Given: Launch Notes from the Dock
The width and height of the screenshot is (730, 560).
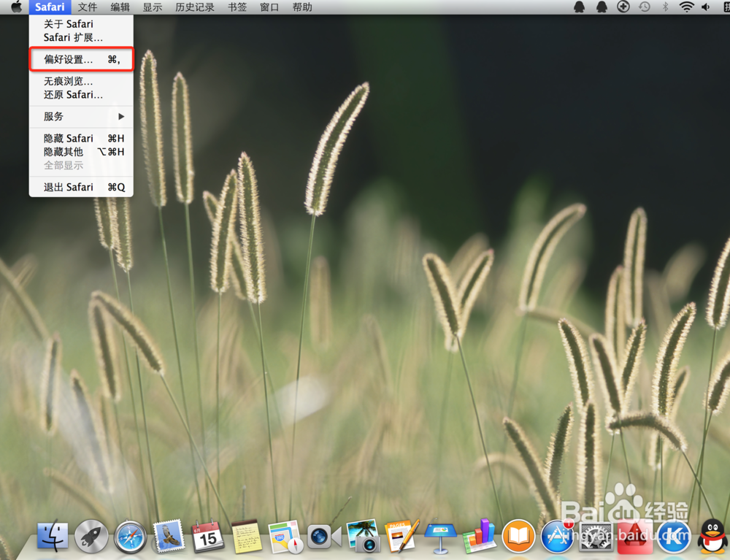Looking at the screenshot, I should 247,535.
